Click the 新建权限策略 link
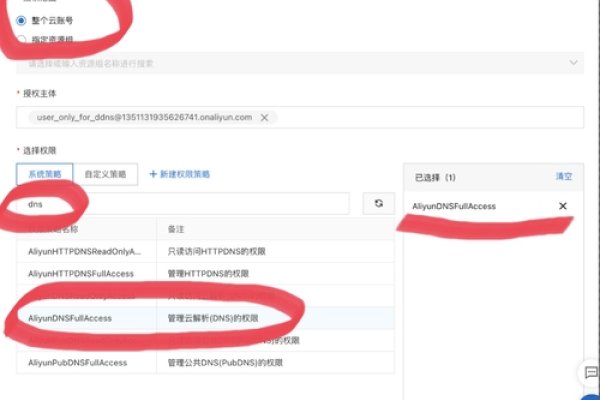600x400 pixels. (x=180, y=174)
